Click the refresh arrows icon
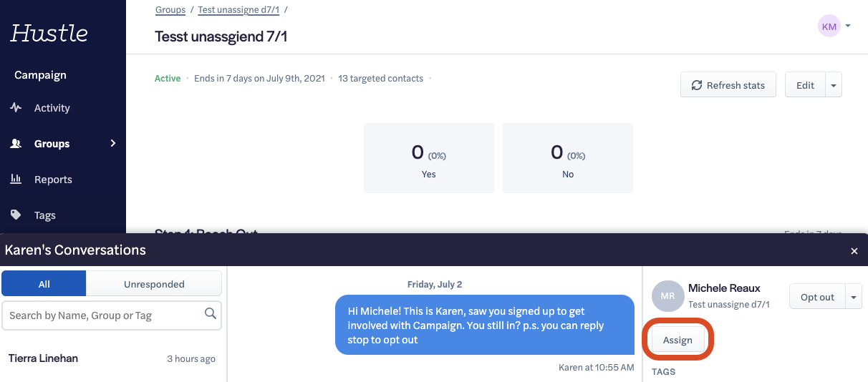This screenshot has width=868, height=382. 696,85
